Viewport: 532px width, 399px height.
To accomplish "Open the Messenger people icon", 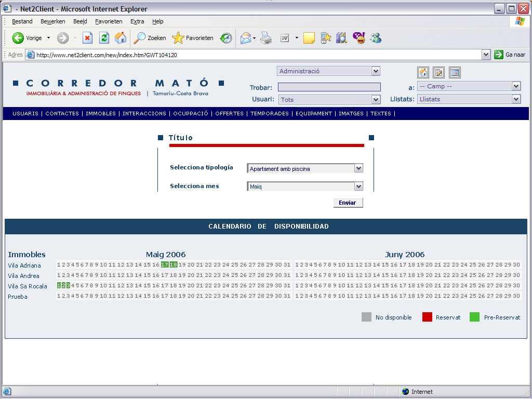I will (x=376, y=38).
